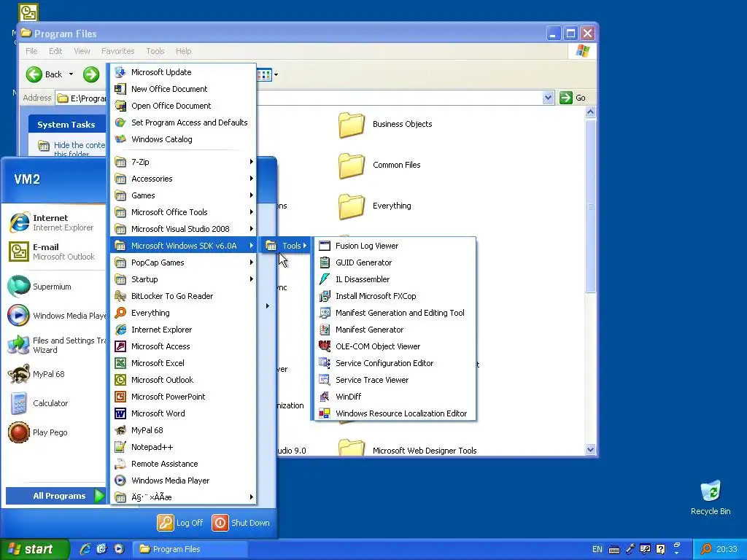Expand 7-Zip program submenu
The image size is (747, 560).
184,162
